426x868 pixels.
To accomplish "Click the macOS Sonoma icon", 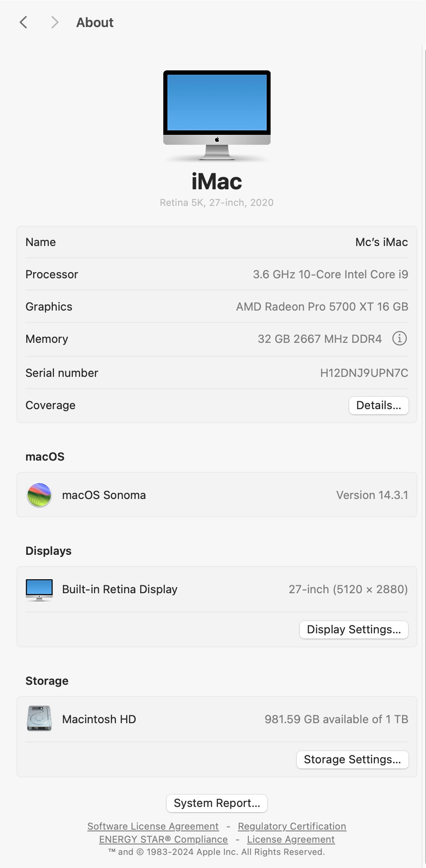I will tap(39, 495).
